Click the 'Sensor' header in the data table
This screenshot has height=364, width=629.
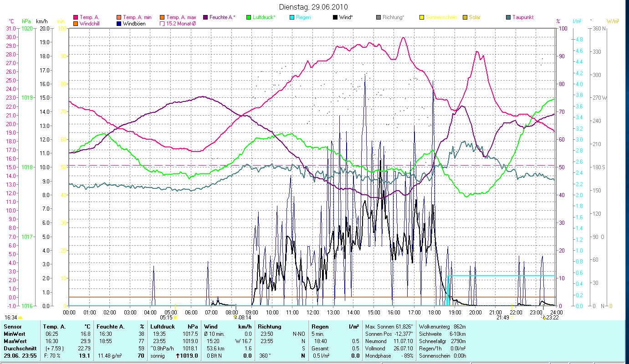coord(12,327)
